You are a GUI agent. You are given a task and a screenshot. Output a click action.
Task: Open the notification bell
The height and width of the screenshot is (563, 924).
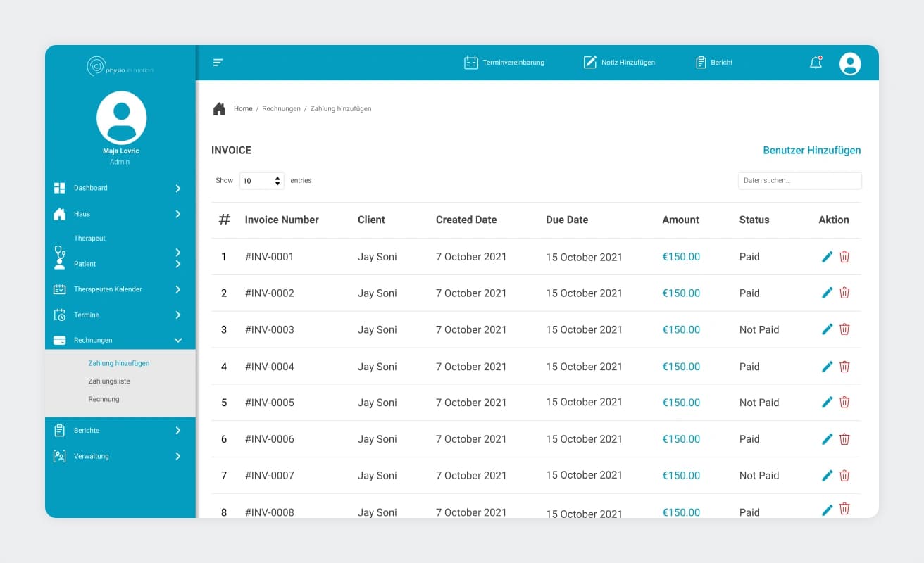(x=816, y=62)
